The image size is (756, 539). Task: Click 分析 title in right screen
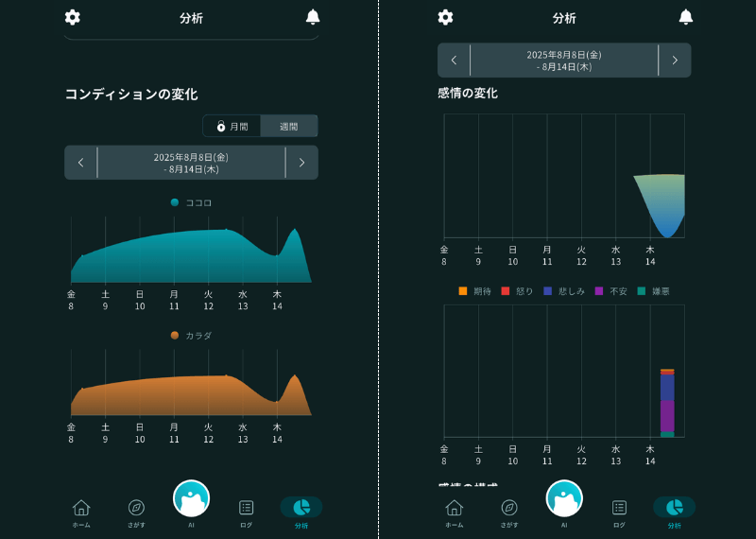564,18
